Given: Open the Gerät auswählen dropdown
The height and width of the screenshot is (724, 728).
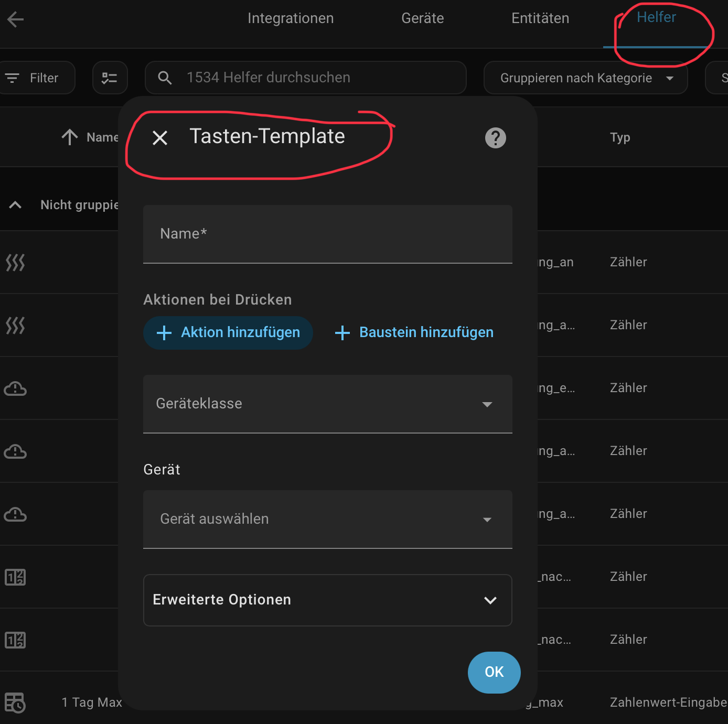Looking at the screenshot, I should [x=327, y=519].
